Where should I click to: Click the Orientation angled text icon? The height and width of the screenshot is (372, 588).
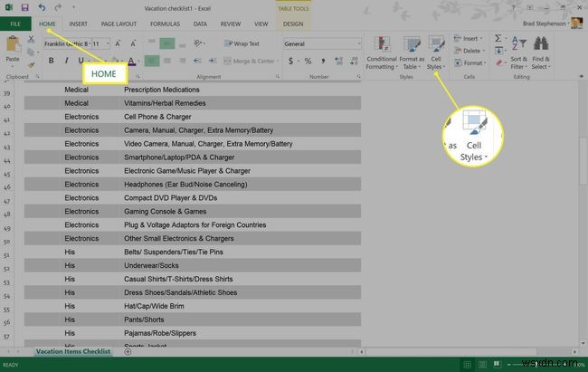click(x=198, y=43)
